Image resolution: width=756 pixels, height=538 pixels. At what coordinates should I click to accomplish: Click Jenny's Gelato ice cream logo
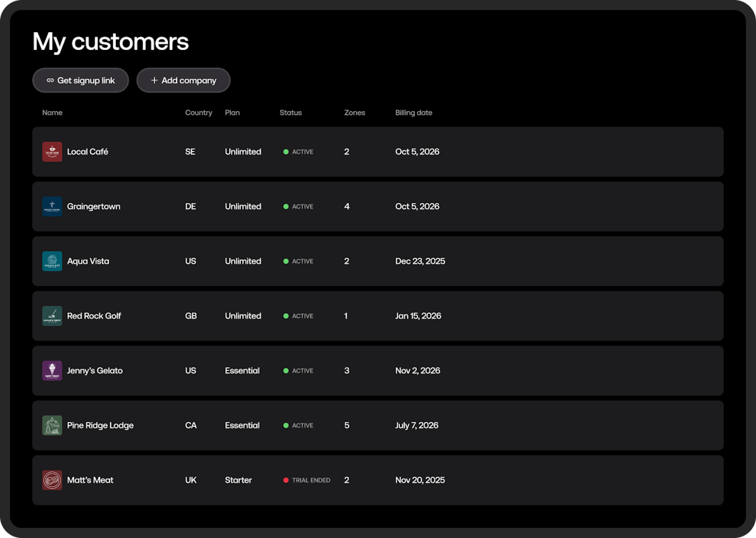click(52, 370)
